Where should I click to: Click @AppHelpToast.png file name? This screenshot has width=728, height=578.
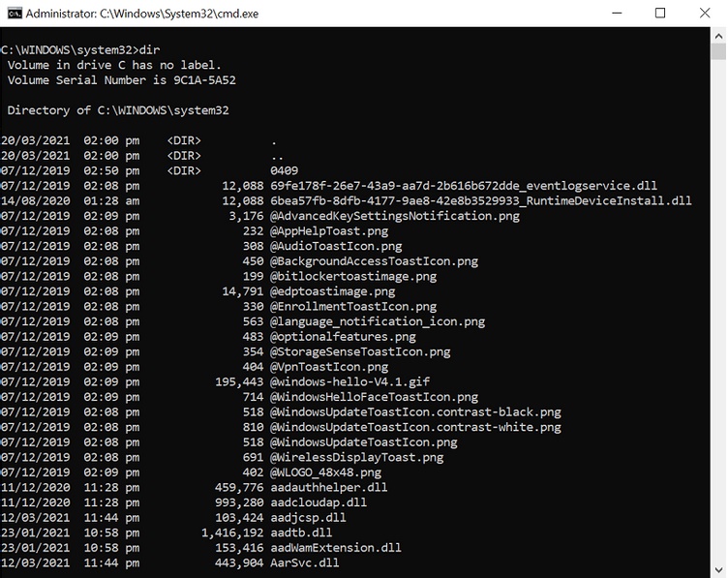coord(329,230)
